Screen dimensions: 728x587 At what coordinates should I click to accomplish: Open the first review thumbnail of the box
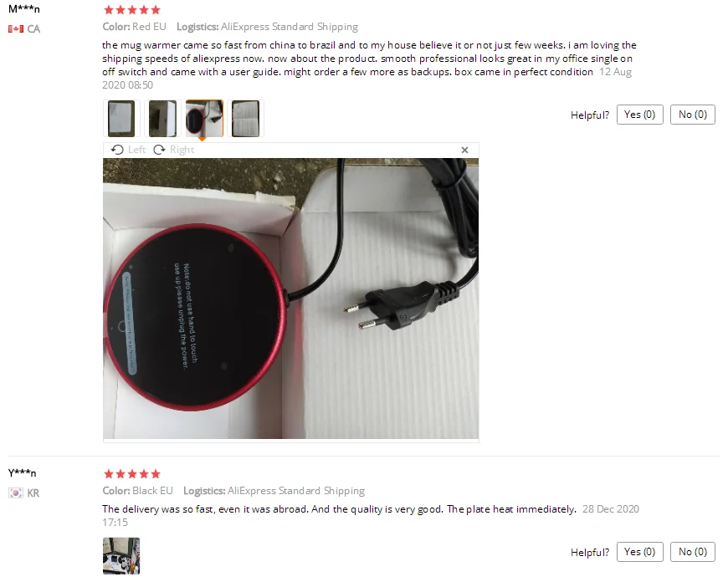(x=121, y=119)
